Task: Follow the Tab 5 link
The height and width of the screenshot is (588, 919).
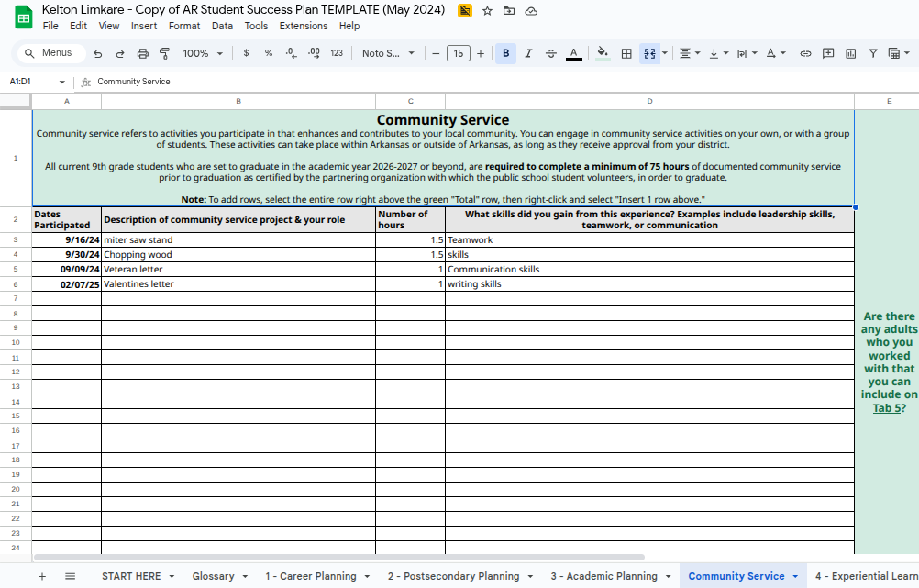Action: pyautogui.click(x=886, y=408)
